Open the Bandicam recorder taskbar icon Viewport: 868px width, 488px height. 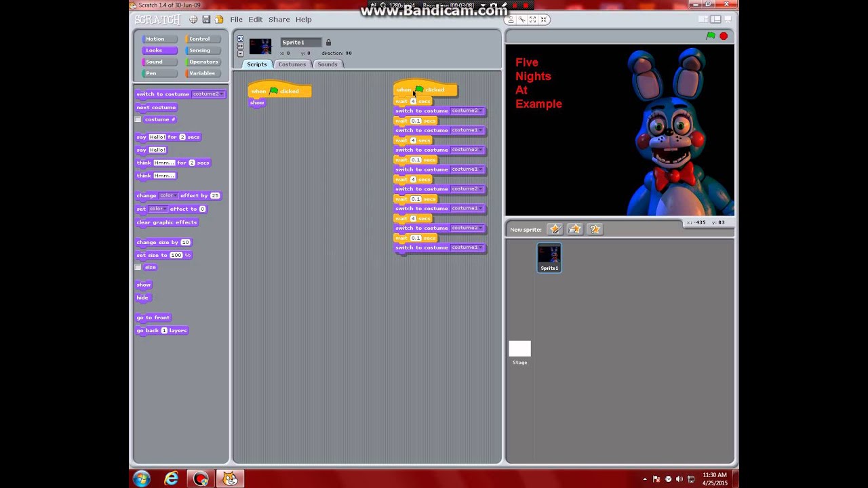[x=201, y=479]
